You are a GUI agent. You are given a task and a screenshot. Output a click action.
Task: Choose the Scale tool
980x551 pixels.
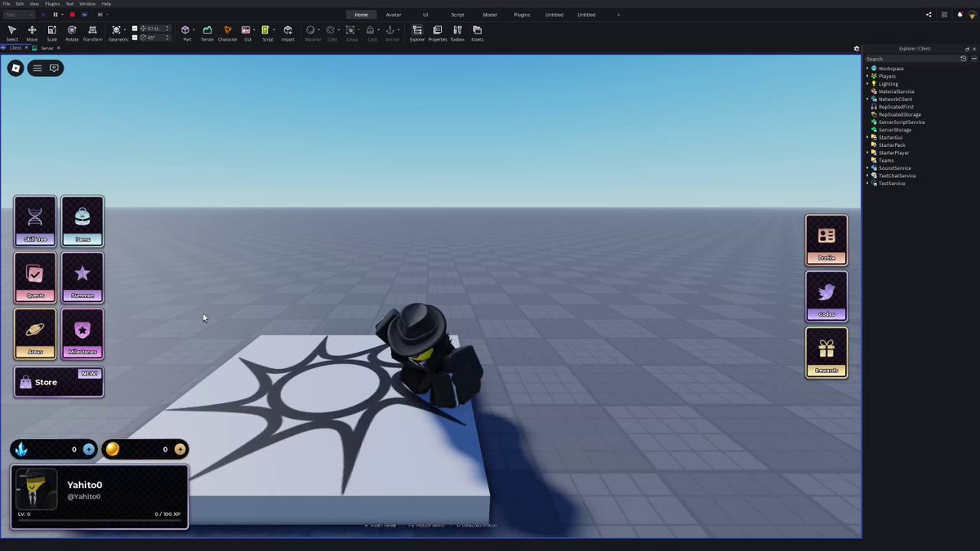pos(51,33)
